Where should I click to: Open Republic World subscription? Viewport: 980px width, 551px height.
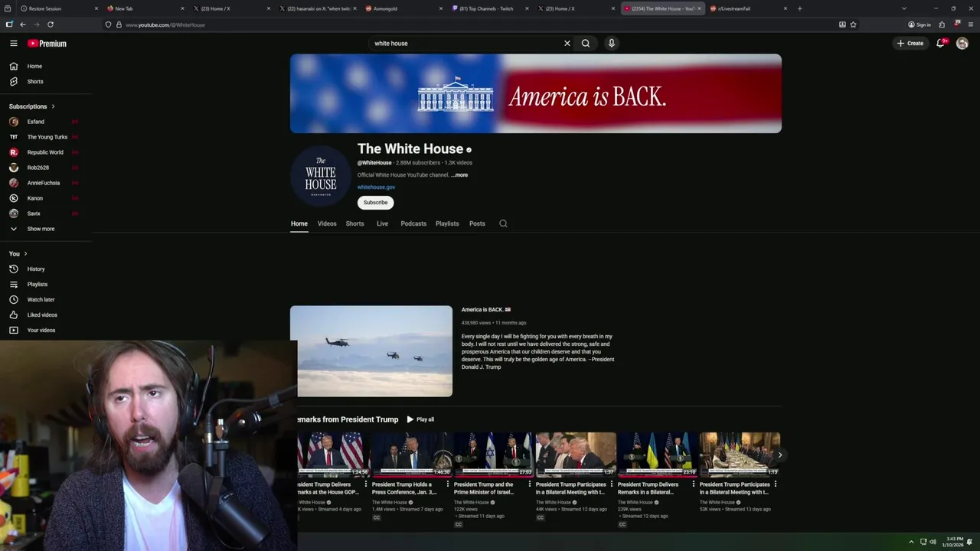pyautogui.click(x=46, y=152)
